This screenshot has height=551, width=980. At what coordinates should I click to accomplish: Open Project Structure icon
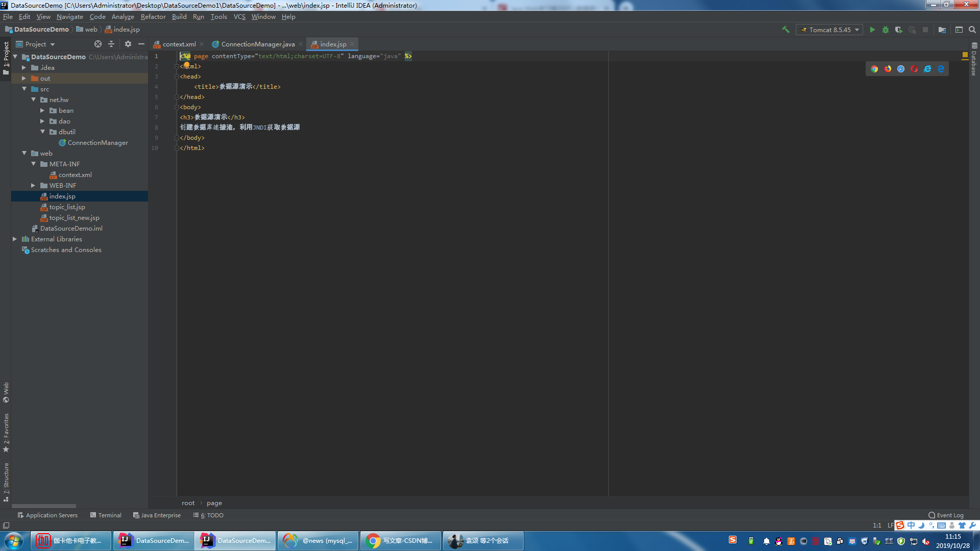coord(942,30)
